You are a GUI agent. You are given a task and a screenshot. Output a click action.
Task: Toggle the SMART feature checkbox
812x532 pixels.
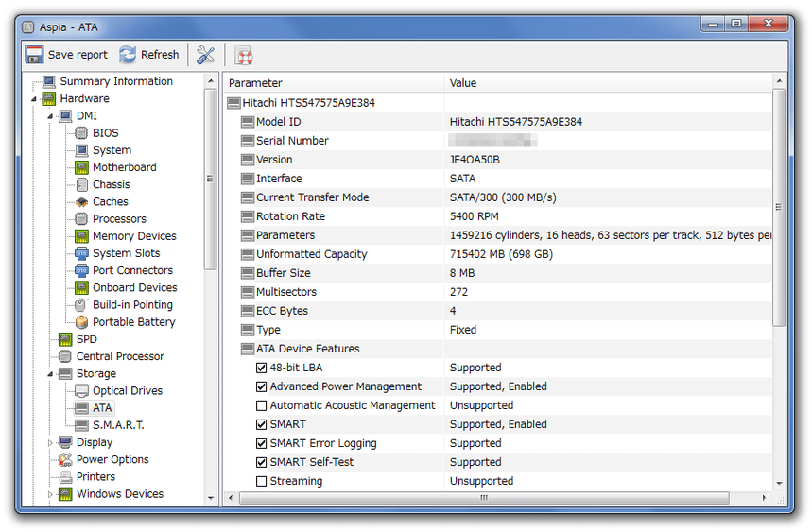(x=262, y=424)
